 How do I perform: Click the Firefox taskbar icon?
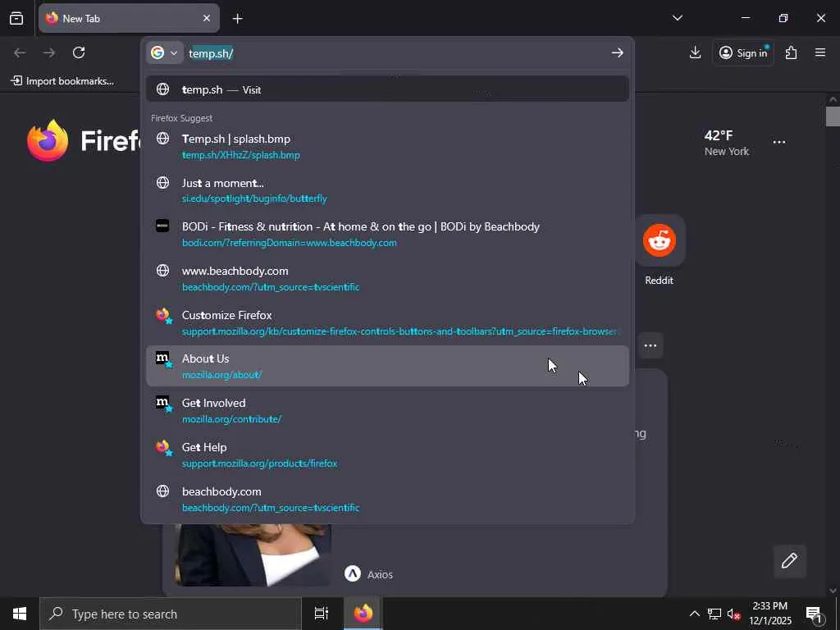363,614
